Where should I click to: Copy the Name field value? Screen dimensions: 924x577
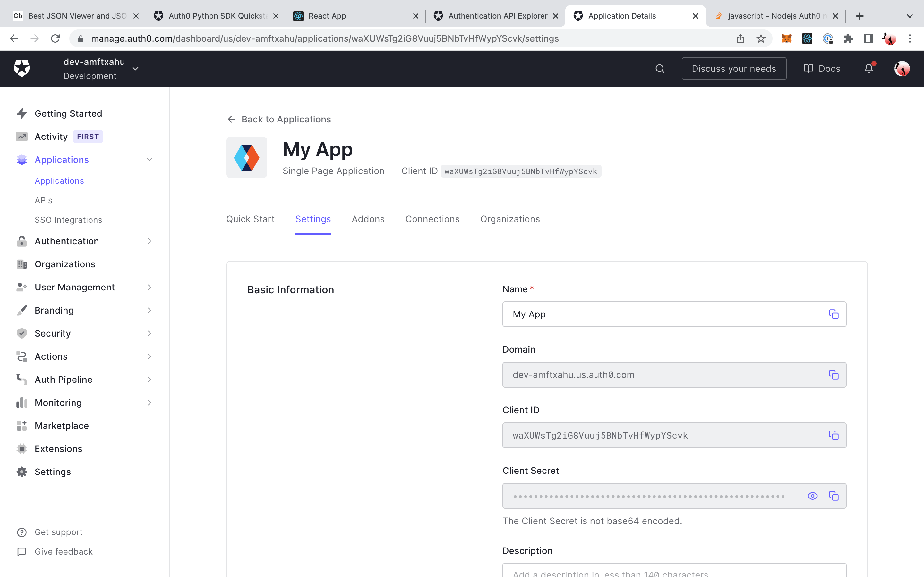click(x=834, y=314)
